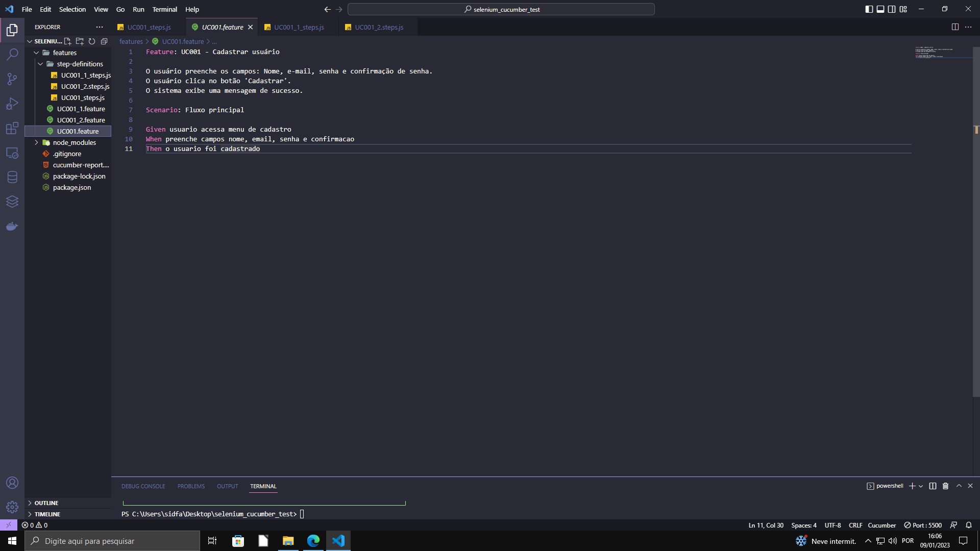Open the Search view in activity bar
This screenshot has height=551, width=980.
[12, 55]
